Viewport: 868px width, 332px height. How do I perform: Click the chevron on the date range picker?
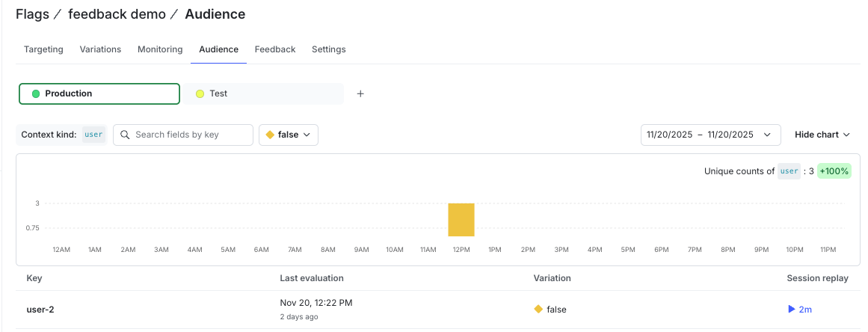(x=767, y=135)
